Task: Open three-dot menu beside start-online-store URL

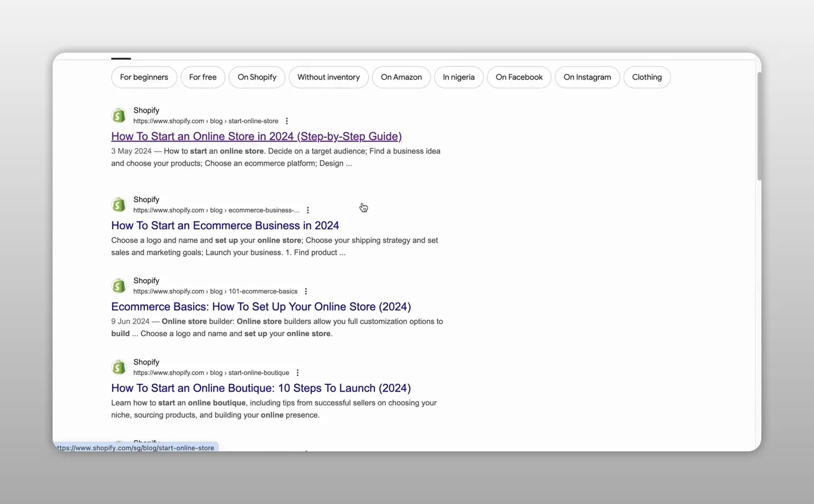Action: click(x=286, y=121)
